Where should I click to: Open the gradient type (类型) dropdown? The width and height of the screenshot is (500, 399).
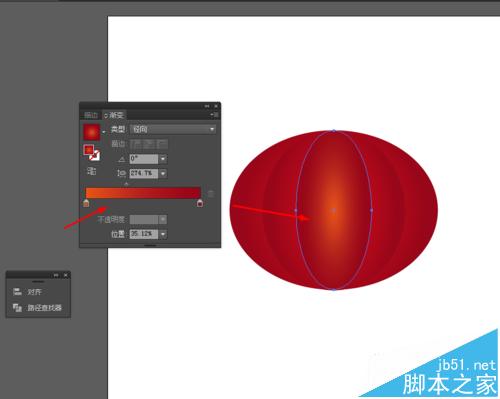(173, 129)
